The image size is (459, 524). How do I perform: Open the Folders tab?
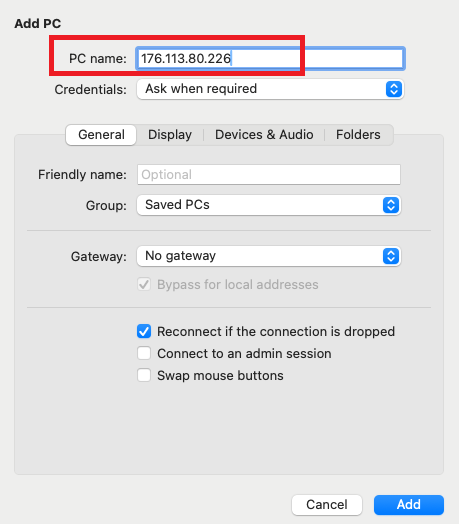(x=358, y=135)
